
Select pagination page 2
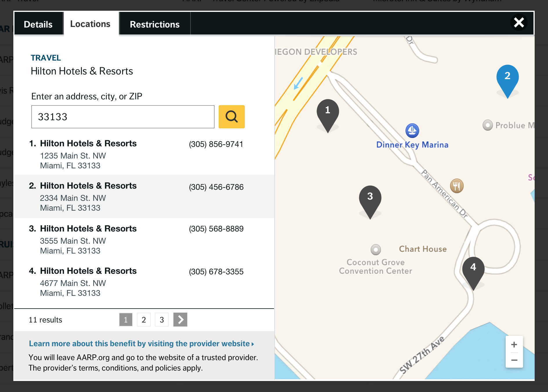144,320
